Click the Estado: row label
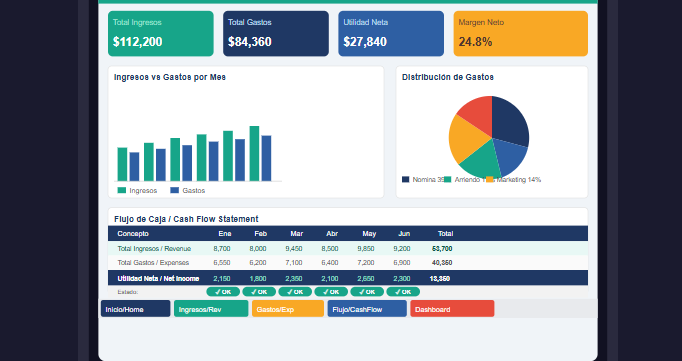Image resolution: width=682 pixels, height=361 pixels. [128, 292]
